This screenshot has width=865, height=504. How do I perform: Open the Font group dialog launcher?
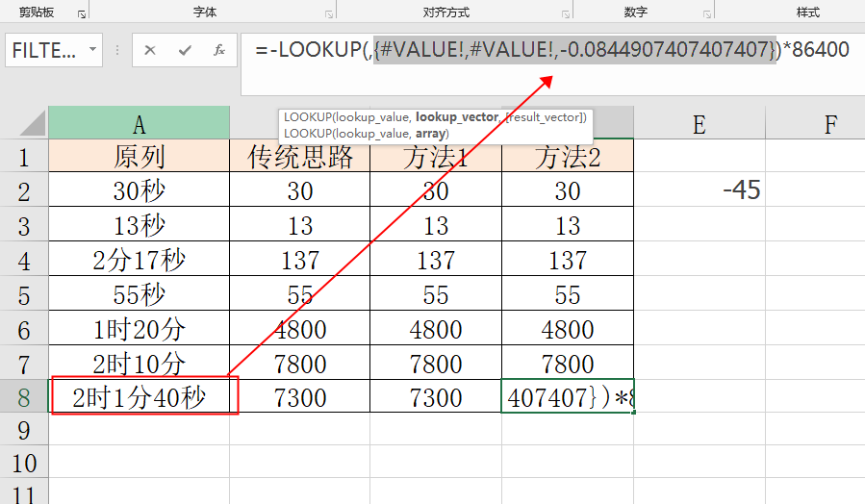pyautogui.click(x=329, y=14)
